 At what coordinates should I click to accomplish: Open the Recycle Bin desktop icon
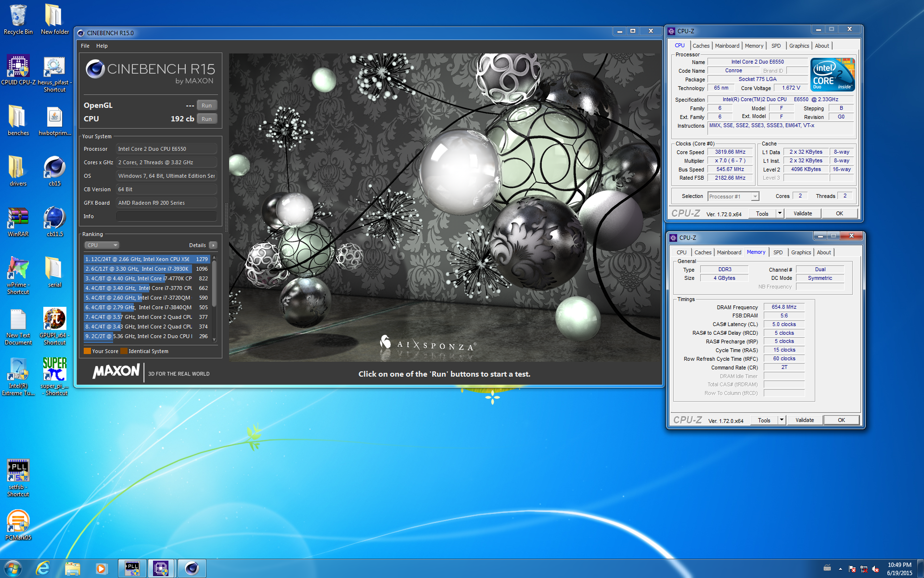pos(18,19)
